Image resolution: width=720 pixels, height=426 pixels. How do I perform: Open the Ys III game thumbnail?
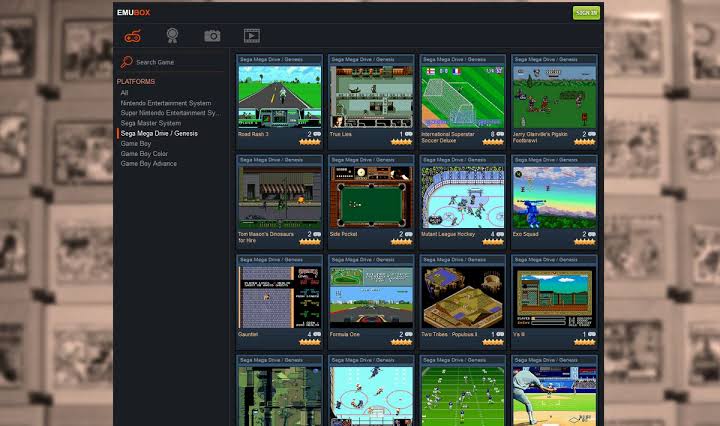click(x=554, y=297)
